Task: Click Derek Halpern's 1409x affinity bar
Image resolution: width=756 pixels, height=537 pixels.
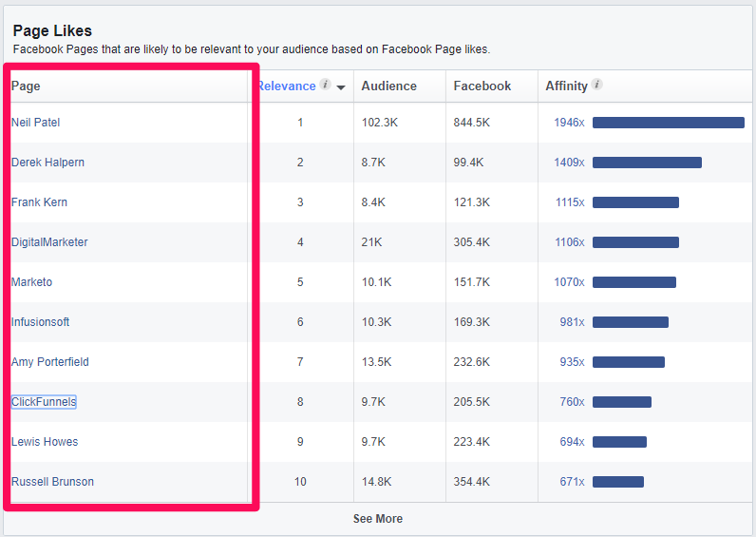Action: coord(647,163)
